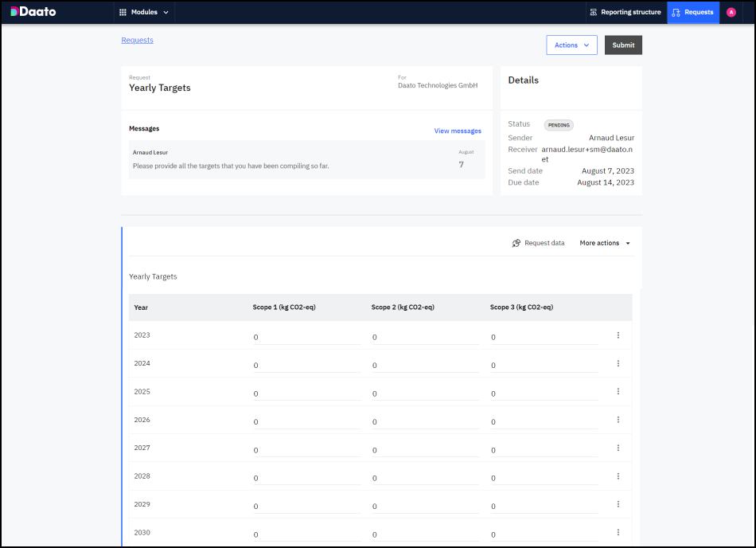Image resolution: width=756 pixels, height=548 pixels.
Task: Open row options for year 2025
Action: (x=618, y=392)
